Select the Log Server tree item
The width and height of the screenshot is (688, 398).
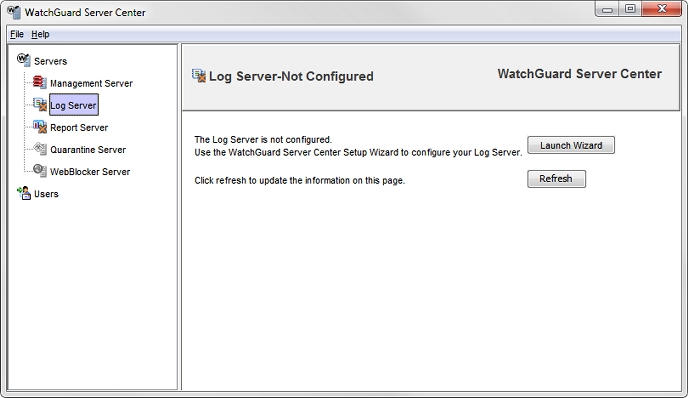click(73, 105)
